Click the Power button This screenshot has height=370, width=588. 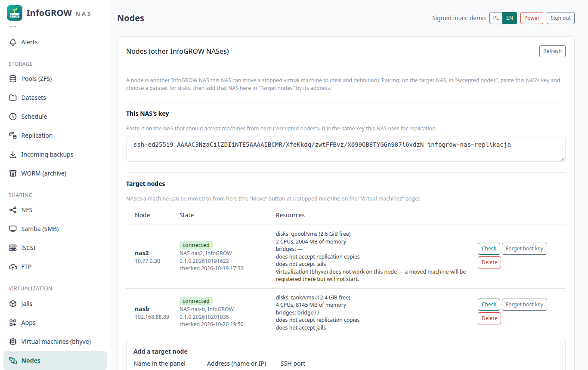(532, 18)
